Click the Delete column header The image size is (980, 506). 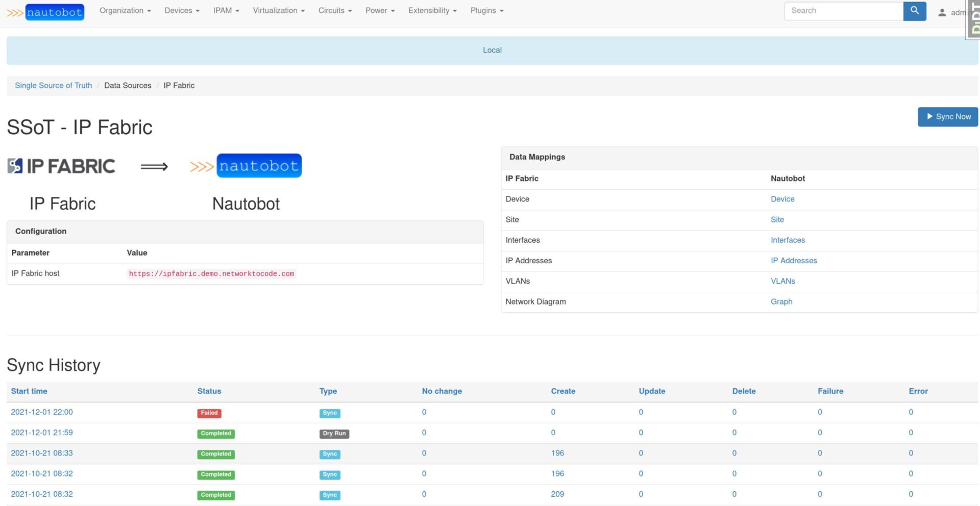pyautogui.click(x=744, y=391)
